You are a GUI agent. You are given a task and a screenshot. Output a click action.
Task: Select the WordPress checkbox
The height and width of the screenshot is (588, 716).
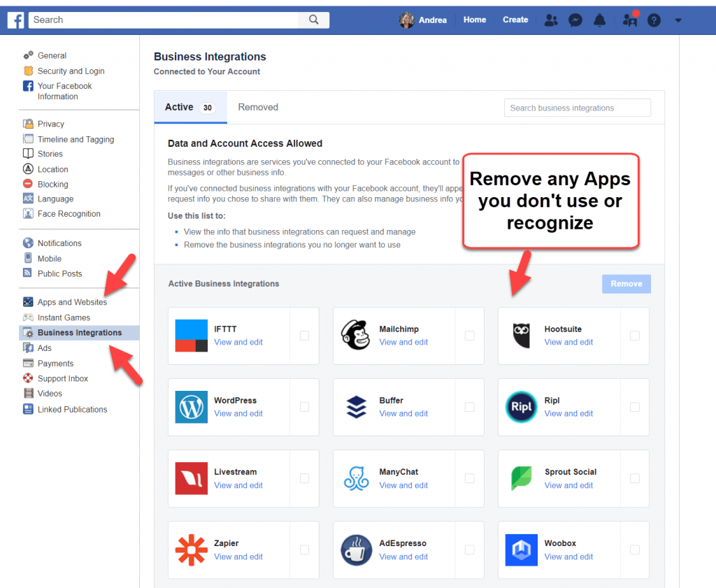[x=304, y=407]
